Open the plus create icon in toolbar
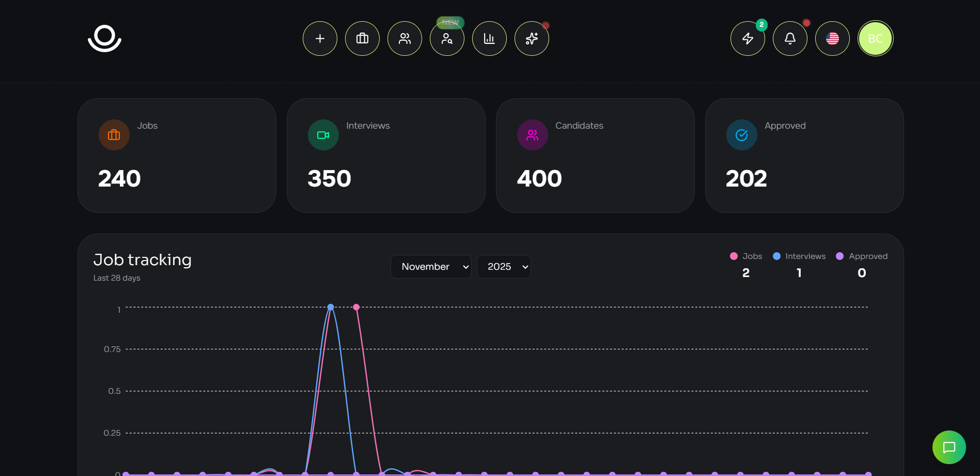 (320, 38)
